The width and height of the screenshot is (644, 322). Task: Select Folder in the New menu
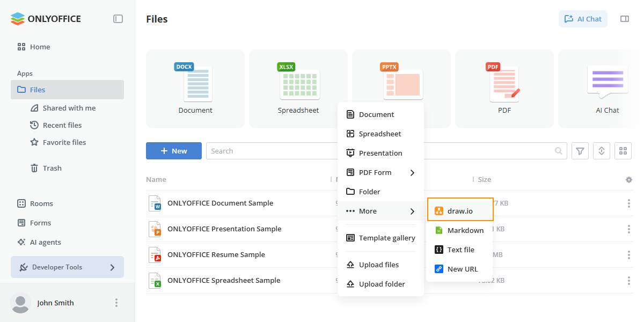pyautogui.click(x=380, y=192)
